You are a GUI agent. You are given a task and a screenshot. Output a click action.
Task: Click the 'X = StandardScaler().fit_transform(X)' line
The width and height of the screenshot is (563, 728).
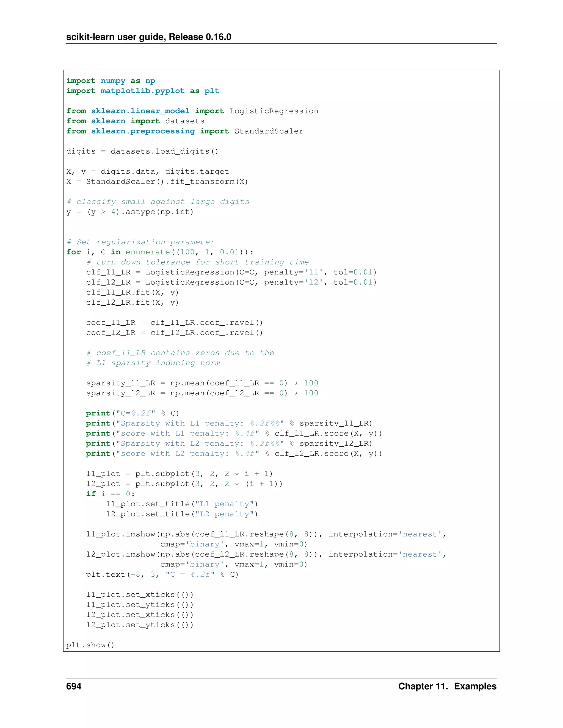click(x=157, y=182)
